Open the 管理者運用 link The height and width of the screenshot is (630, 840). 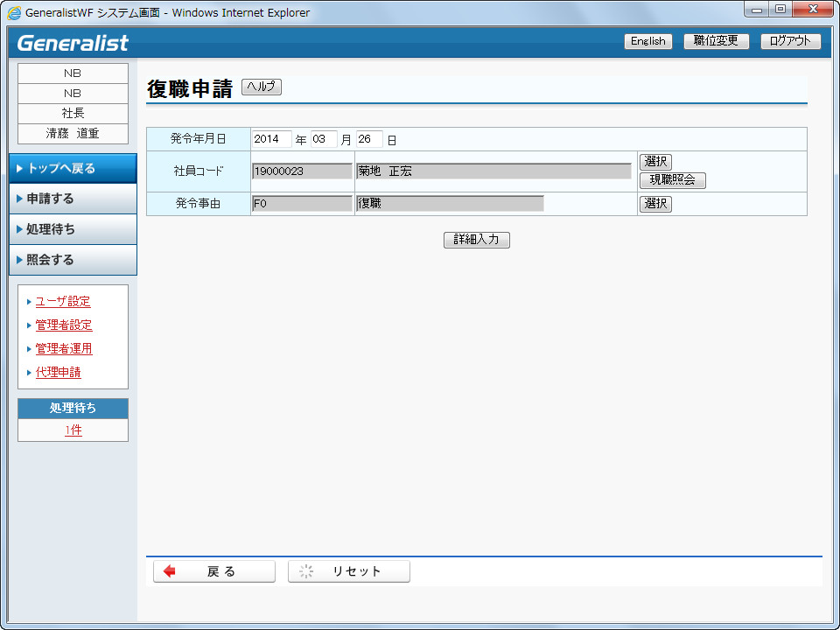coord(64,349)
